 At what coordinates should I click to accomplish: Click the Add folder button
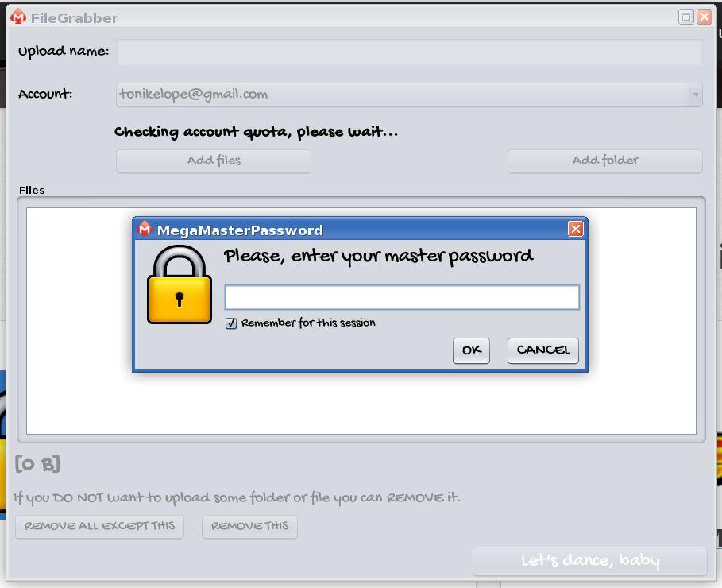coord(605,161)
